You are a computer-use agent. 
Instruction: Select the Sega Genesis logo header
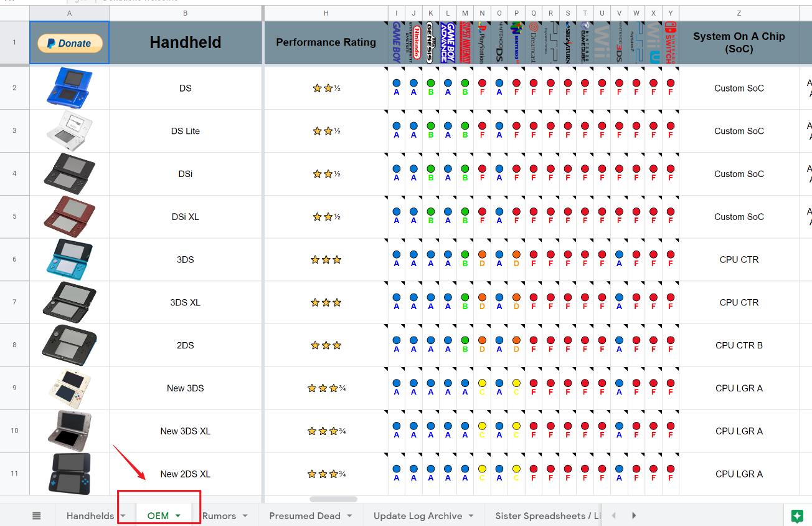coord(430,42)
